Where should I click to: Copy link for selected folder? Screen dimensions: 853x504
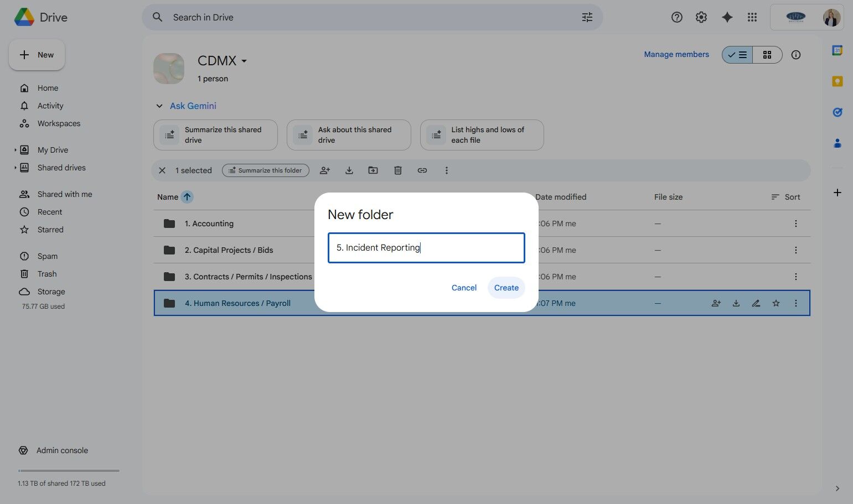pos(422,170)
